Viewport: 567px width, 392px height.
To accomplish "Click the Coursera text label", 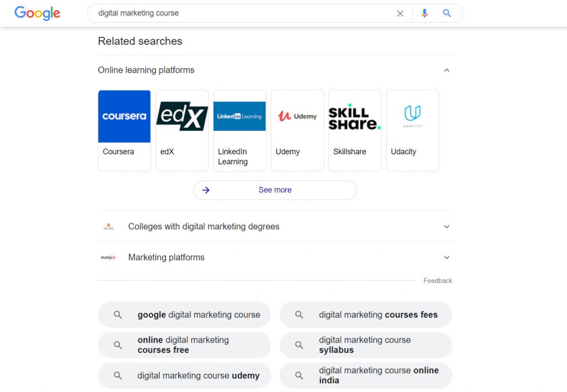I will click(x=118, y=152).
